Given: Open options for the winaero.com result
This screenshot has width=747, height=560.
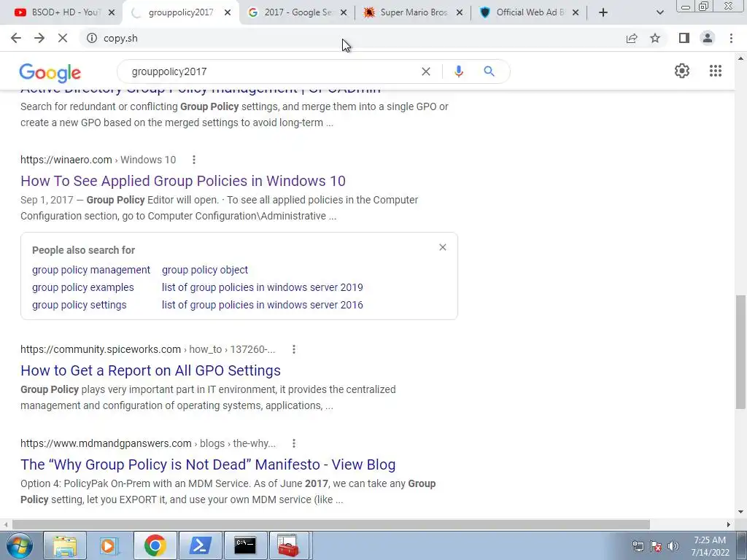Looking at the screenshot, I should [194, 160].
